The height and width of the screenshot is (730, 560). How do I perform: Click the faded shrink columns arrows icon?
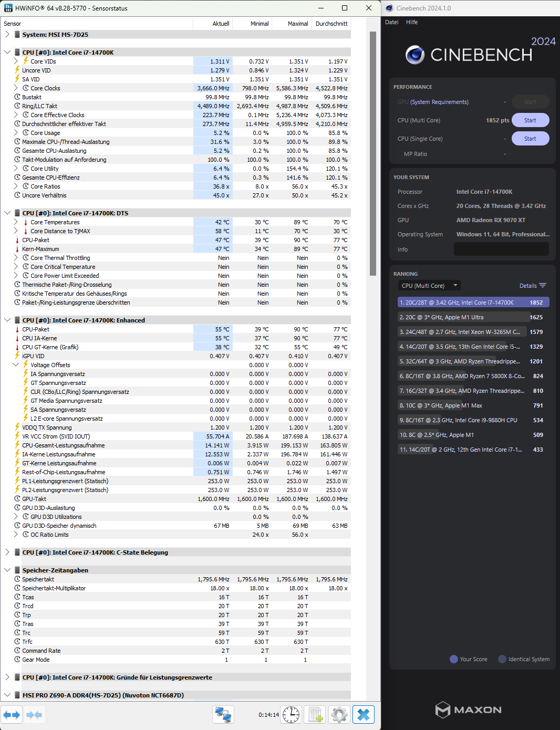click(34, 714)
